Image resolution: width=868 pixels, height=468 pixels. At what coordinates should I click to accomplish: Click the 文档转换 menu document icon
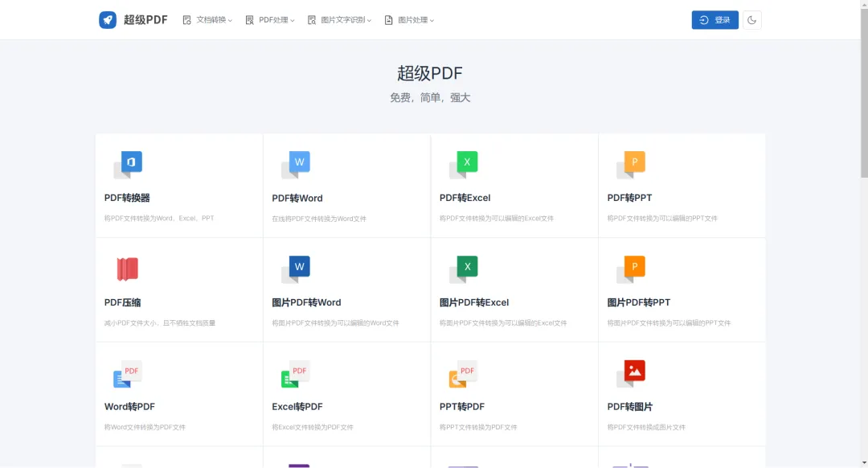pyautogui.click(x=187, y=20)
